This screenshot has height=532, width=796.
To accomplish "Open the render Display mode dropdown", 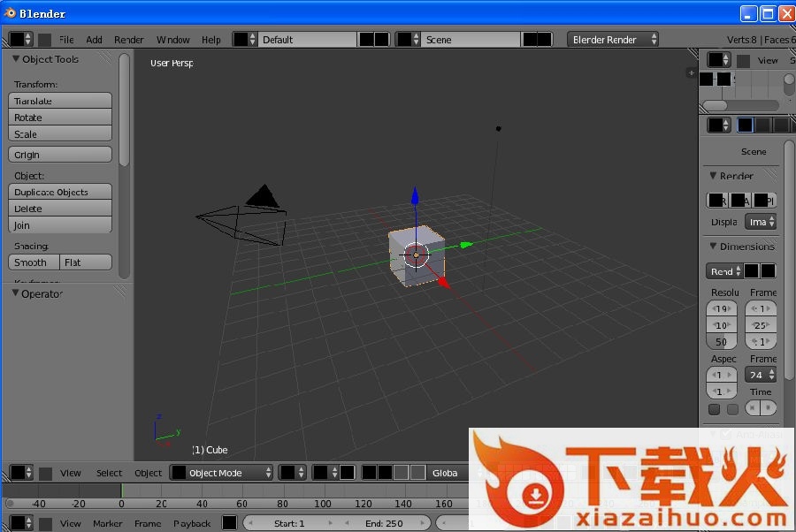I will click(x=761, y=222).
